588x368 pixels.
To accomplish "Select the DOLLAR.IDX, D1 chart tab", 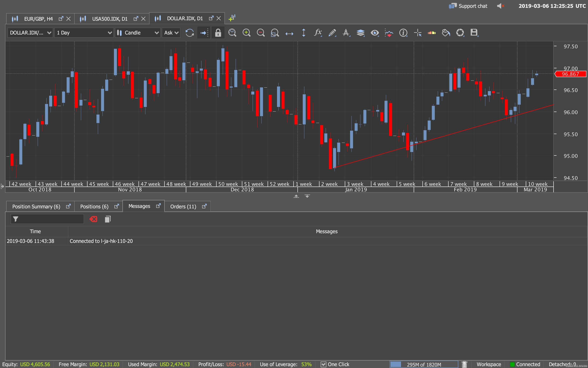I will [x=185, y=18].
